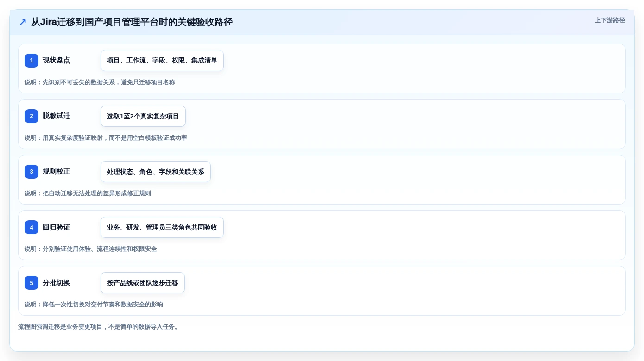Click the step 1 number badge

coord(32,61)
